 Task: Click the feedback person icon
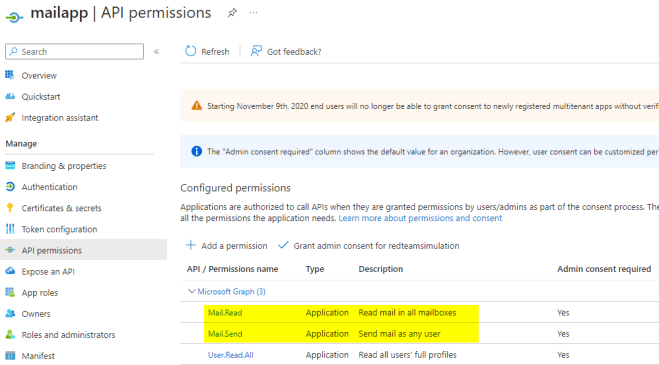[x=256, y=51]
